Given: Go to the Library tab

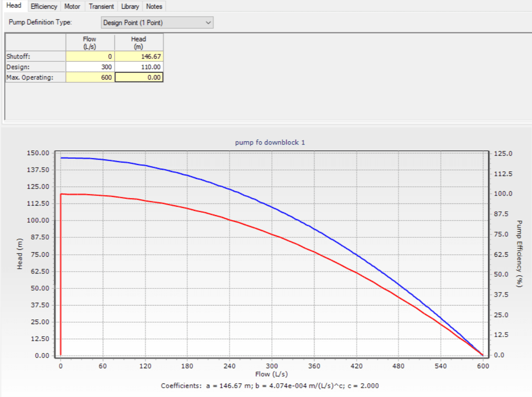Looking at the screenshot, I should pyautogui.click(x=130, y=7).
